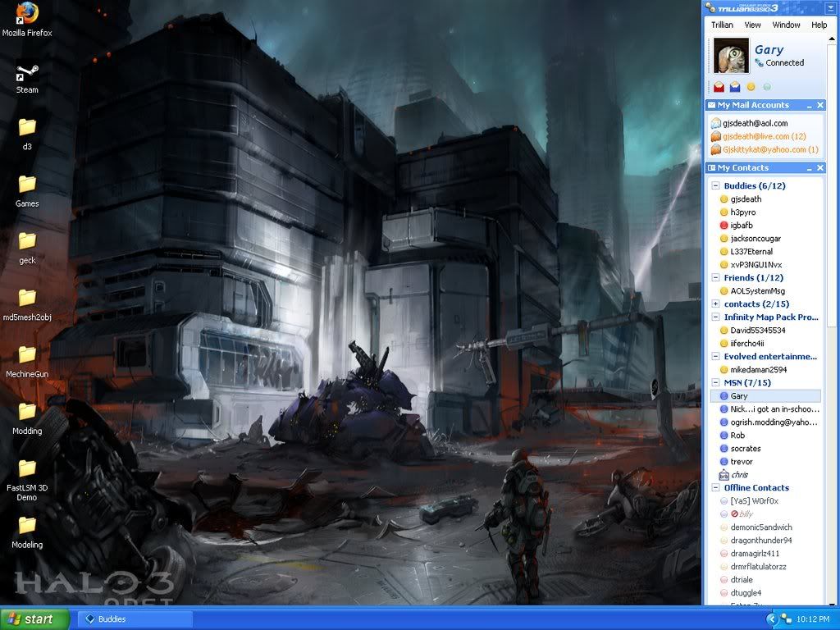Click the Trillian title bar dropdown arrow button
The width and height of the screenshot is (840, 630).
830,7
